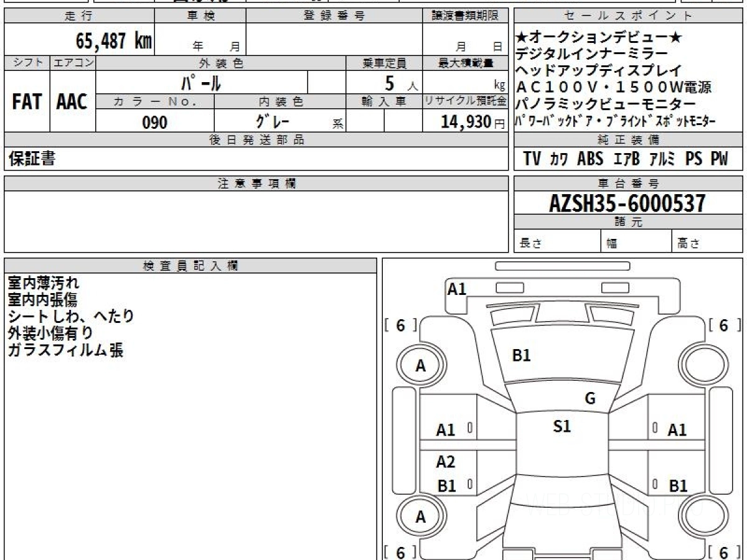Viewport: 747px width, 560px height.
Task: Click recycle deposit 14,930円
Action: pos(473,122)
